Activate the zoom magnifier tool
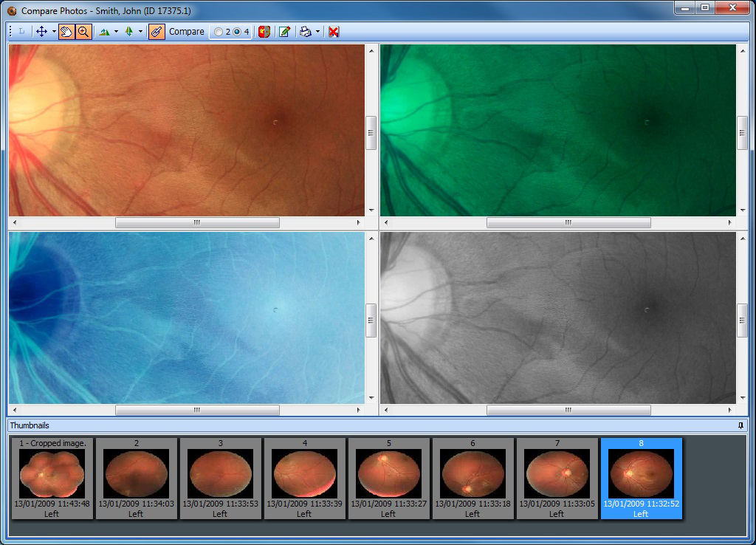The height and width of the screenshot is (545, 756). [83, 32]
